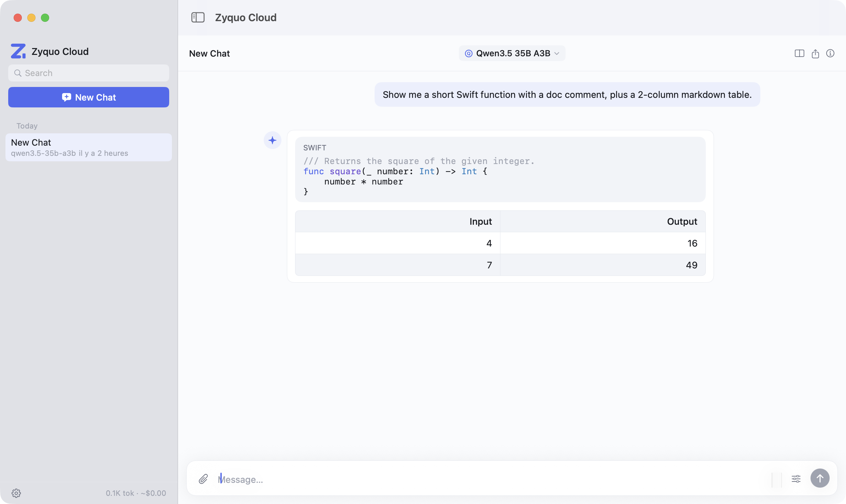
Task: Click the doc comment line in code
Action: pyautogui.click(x=419, y=161)
